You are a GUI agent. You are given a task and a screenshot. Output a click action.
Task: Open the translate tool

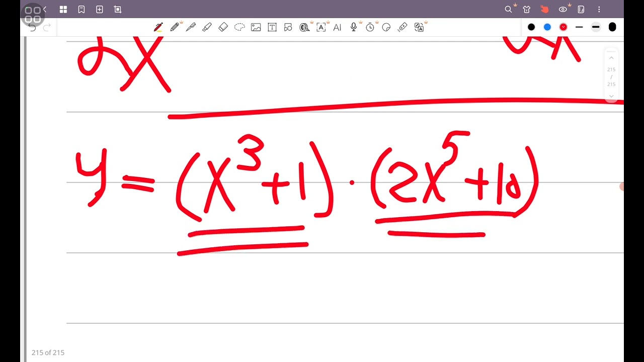pos(419,27)
